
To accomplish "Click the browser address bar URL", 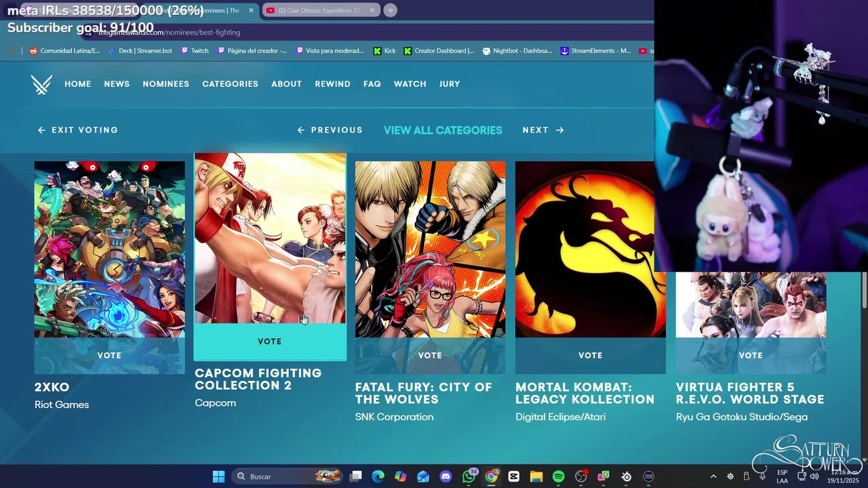I will pyautogui.click(x=170, y=32).
